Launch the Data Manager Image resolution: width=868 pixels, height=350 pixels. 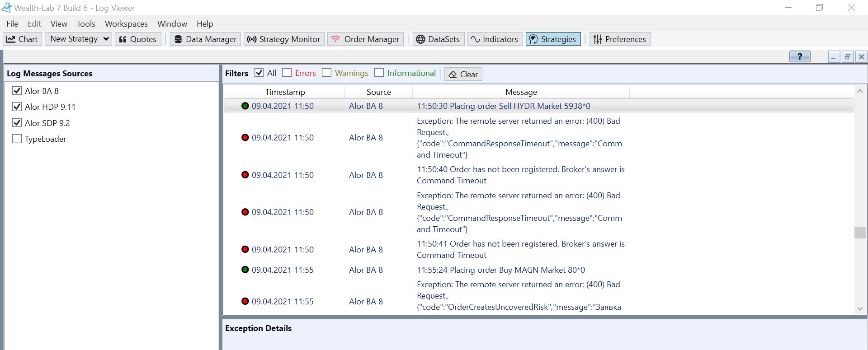click(206, 39)
